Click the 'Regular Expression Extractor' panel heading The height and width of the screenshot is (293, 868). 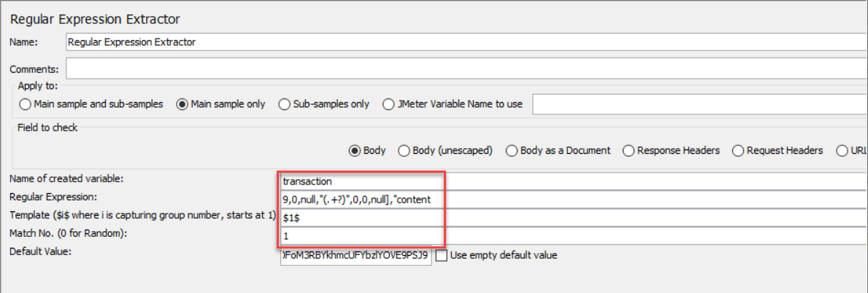95,19
